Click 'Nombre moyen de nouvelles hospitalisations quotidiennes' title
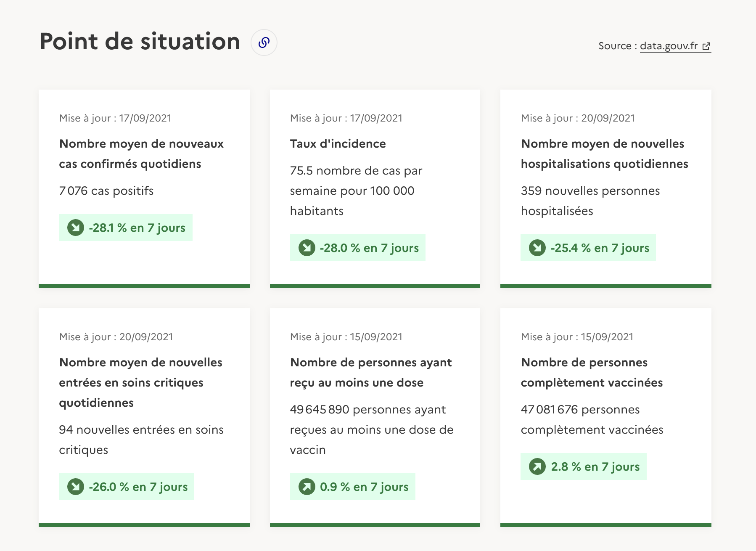The image size is (756, 551). 605,154
